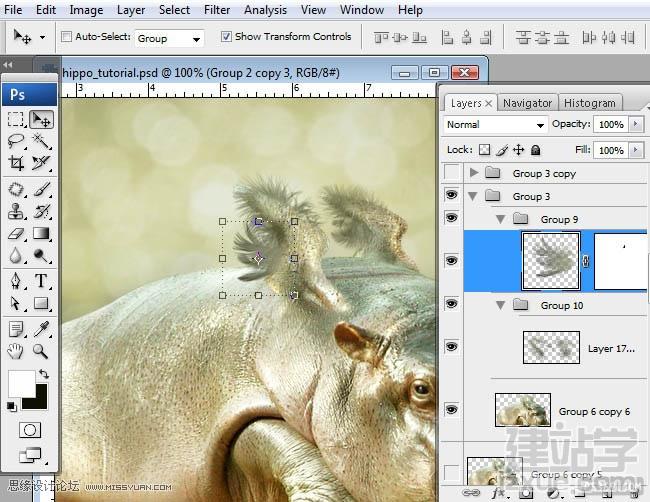The width and height of the screenshot is (650, 502).
Task: Hide the selected feather layer's eye
Action: [451, 261]
